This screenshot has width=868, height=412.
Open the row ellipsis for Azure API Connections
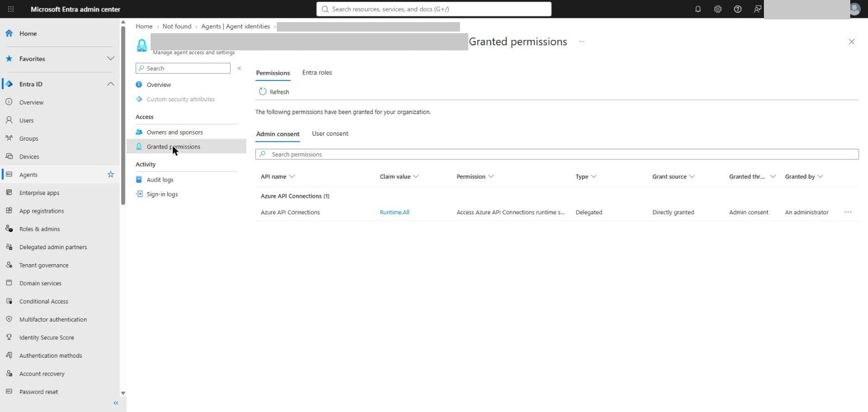tap(848, 212)
